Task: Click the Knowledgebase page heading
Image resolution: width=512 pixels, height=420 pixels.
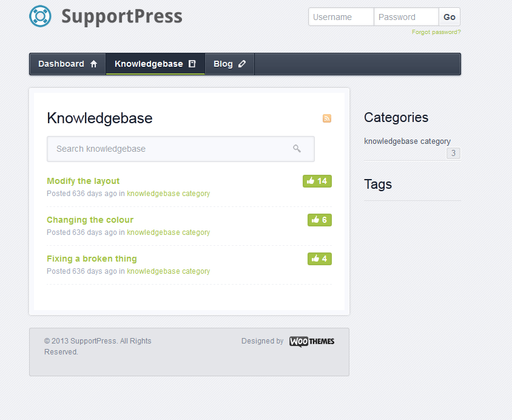Action: pyautogui.click(x=99, y=118)
